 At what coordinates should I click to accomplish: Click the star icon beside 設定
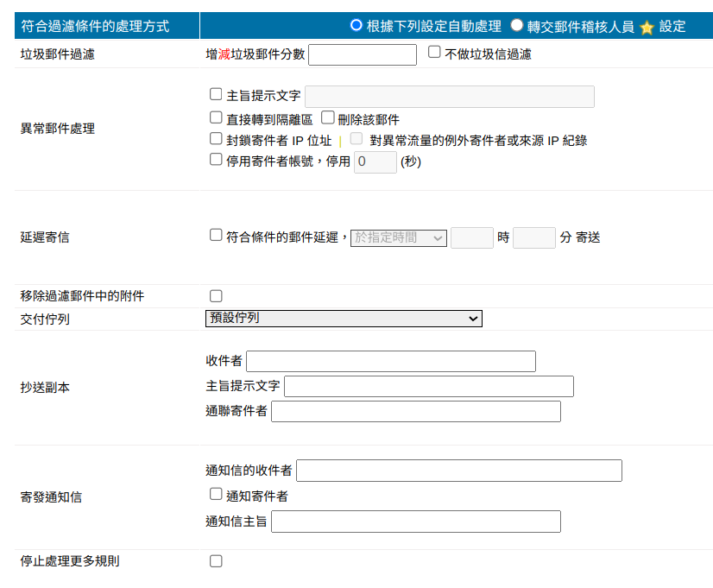click(x=647, y=27)
